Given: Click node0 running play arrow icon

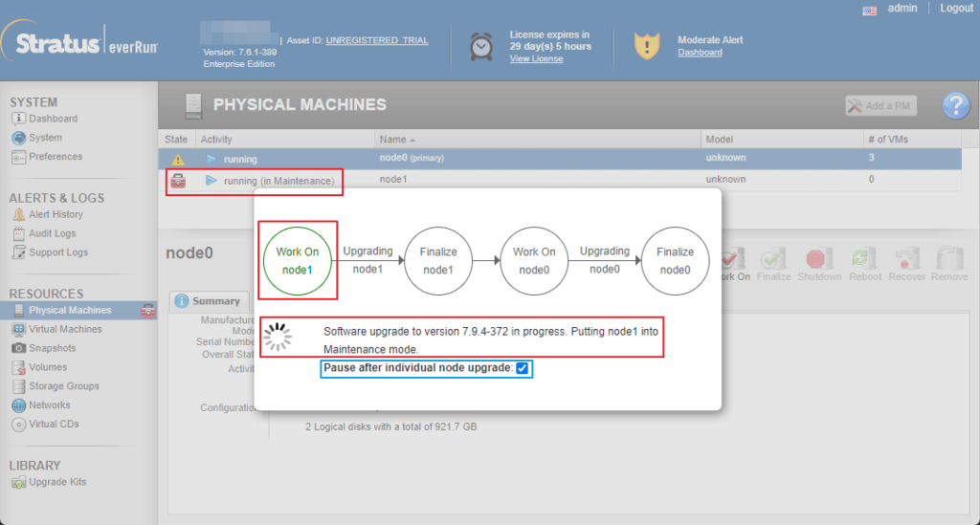Looking at the screenshot, I should (211, 159).
